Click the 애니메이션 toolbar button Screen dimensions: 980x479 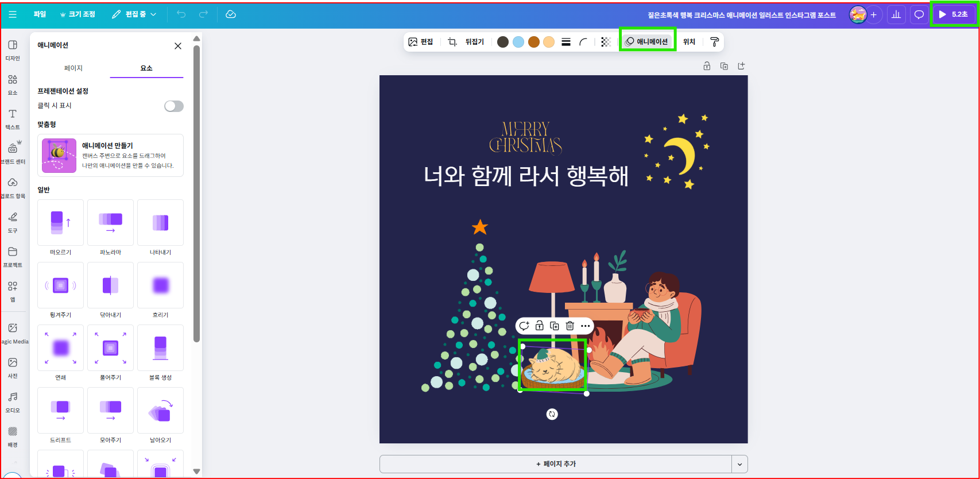[x=647, y=41]
